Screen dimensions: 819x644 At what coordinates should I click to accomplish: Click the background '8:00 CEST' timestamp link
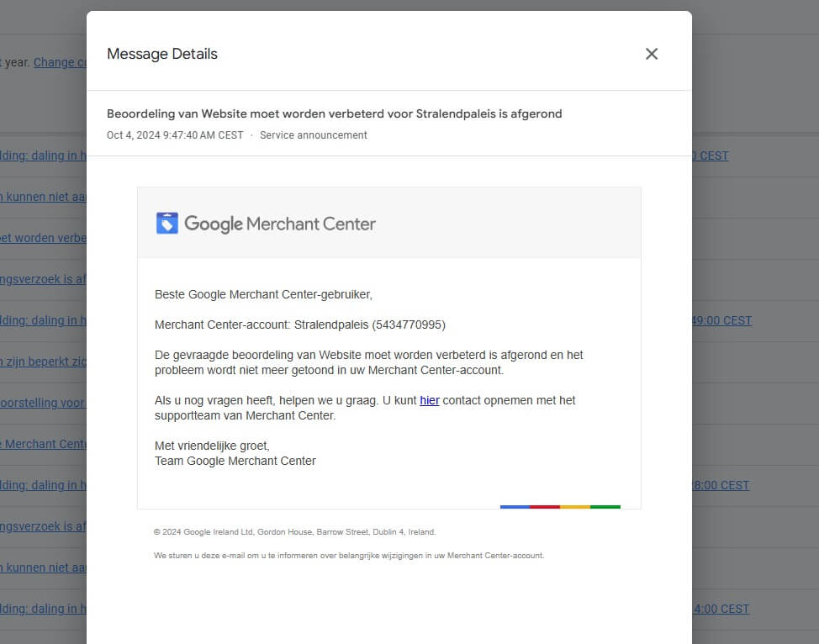point(721,485)
